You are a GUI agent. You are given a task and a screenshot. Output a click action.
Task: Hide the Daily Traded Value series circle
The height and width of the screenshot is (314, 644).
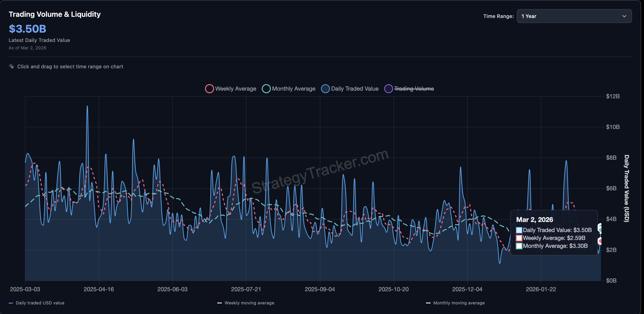click(x=325, y=89)
